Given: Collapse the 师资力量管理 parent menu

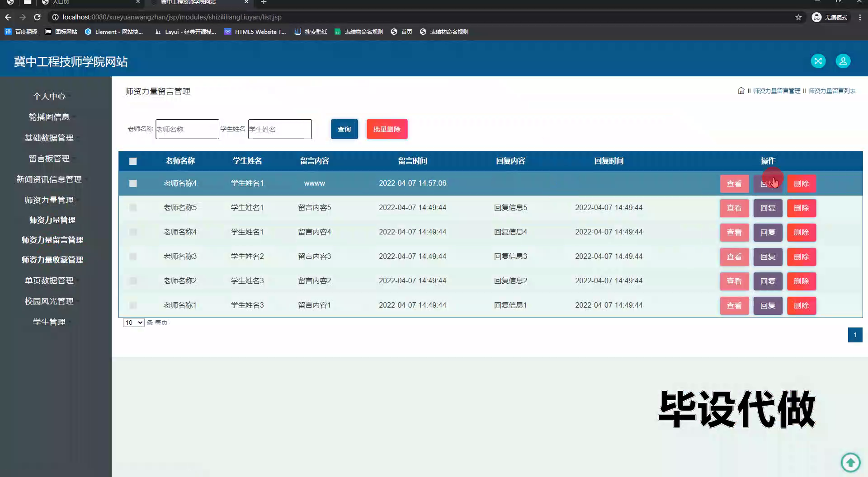Looking at the screenshot, I should coord(49,200).
